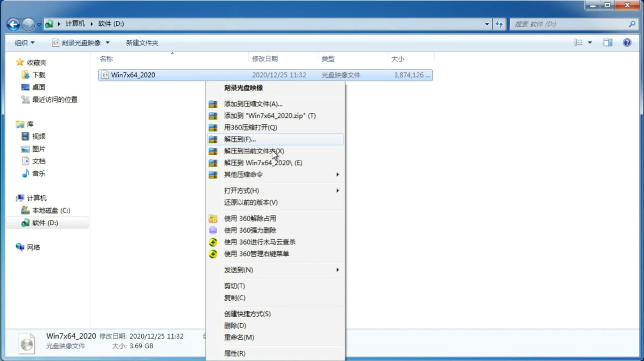
Task: Click 使用360强力删除 force delete
Action: pyautogui.click(x=250, y=230)
